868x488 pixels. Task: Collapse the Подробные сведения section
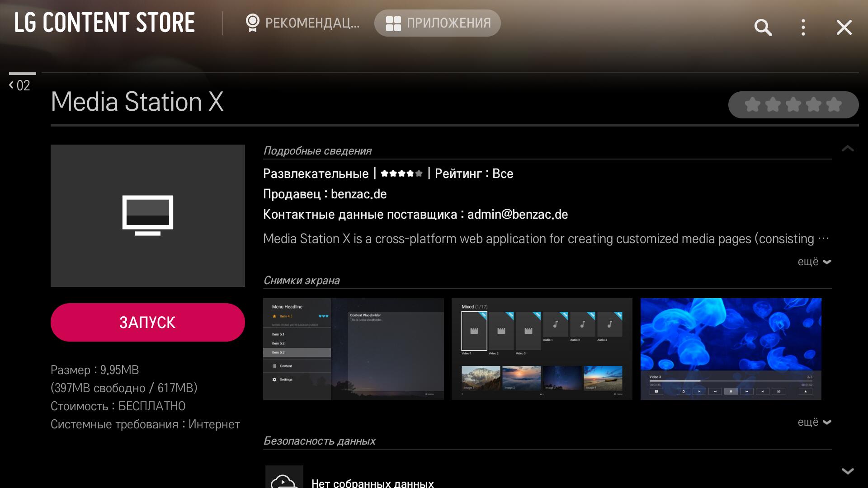[x=848, y=149]
